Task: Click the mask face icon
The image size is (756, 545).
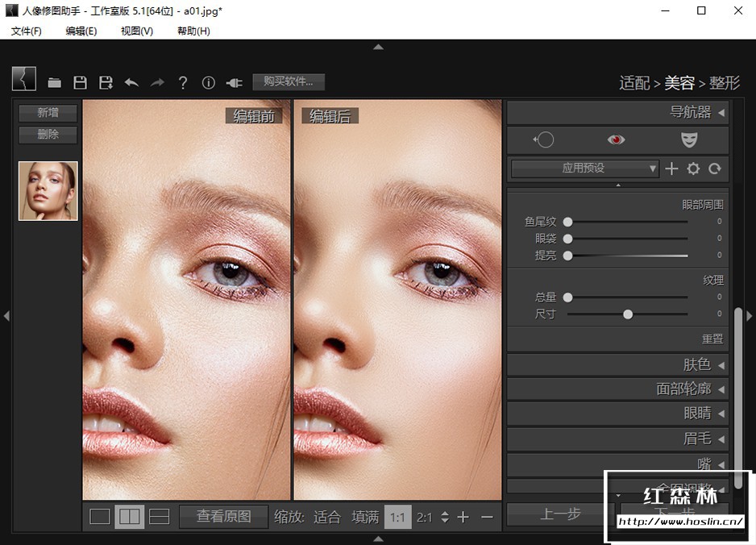Action: (688, 139)
